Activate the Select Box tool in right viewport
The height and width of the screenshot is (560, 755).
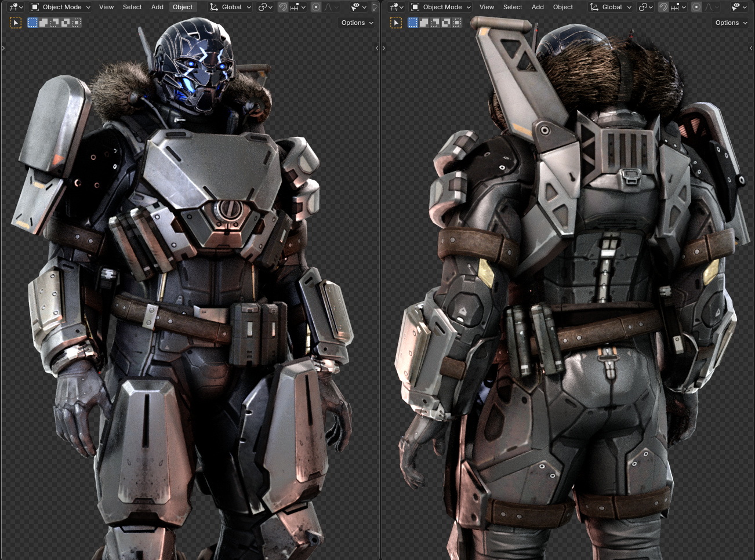(396, 23)
